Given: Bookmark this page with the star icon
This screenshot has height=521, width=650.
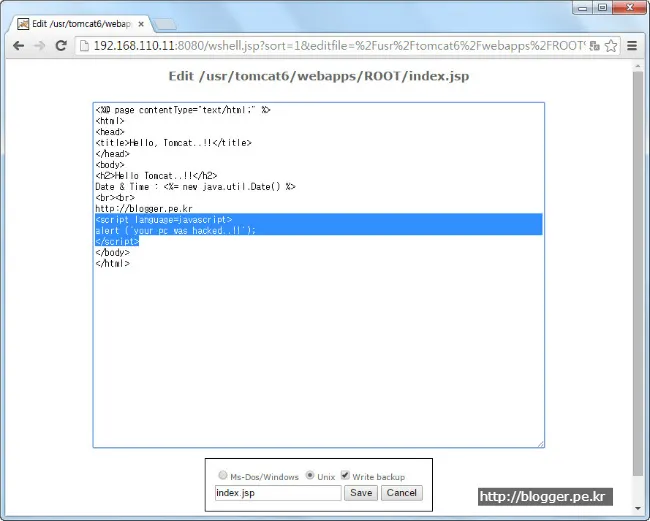Looking at the screenshot, I should coord(612,46).
